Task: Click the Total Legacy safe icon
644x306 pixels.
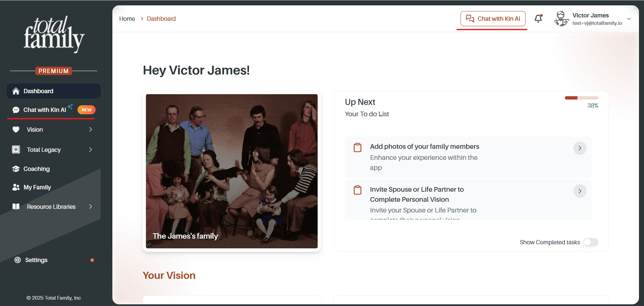Action: (x=16, y=149)
